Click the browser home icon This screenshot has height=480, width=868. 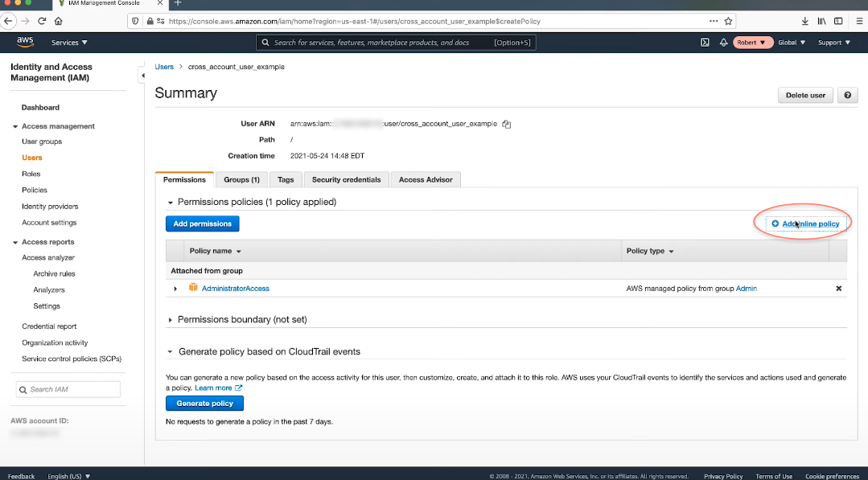(x=58, y=21)
